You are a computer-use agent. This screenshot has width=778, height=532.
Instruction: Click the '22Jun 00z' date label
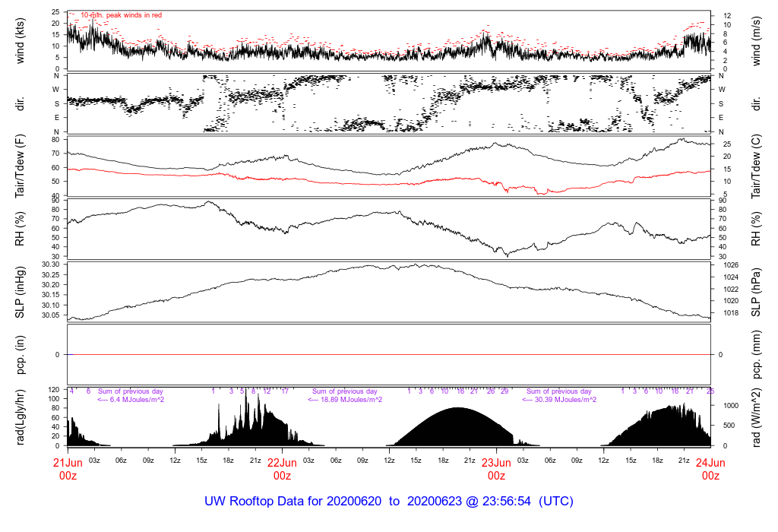pos(283,469)
